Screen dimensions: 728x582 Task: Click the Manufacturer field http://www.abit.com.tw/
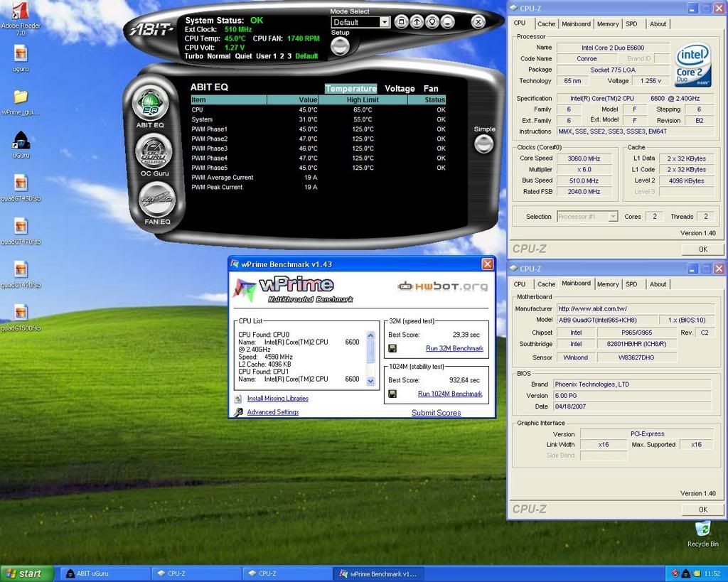(635, 308)
